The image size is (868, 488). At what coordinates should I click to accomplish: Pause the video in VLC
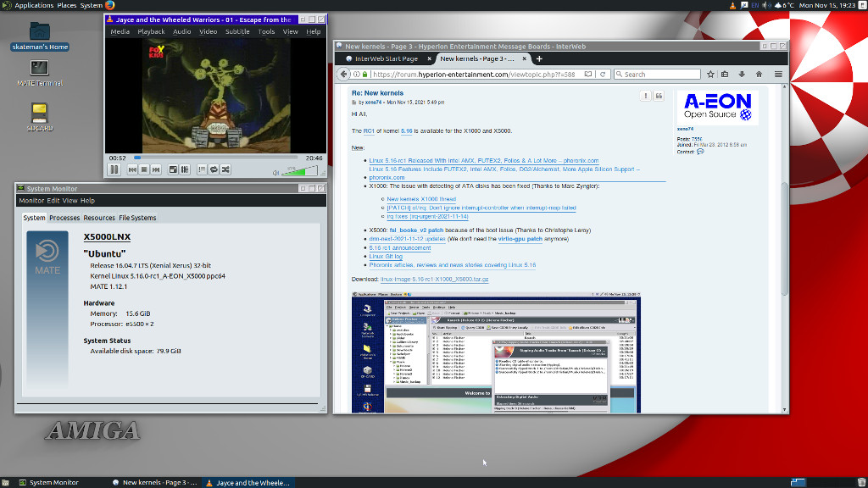coord(114,169)
